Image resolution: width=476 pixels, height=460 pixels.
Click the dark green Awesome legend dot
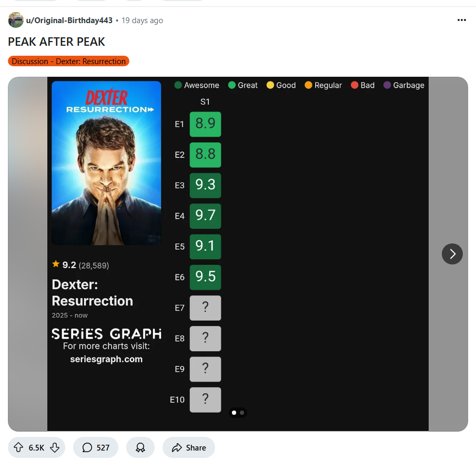click(178, 85)
